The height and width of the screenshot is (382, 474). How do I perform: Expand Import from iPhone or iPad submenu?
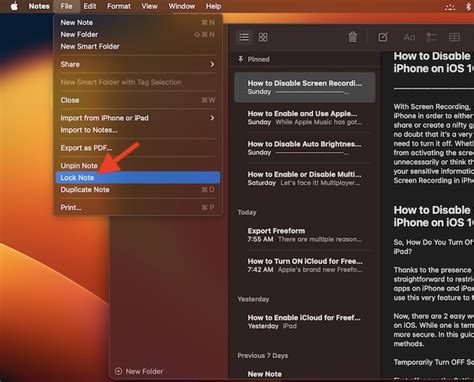(138, 118)
